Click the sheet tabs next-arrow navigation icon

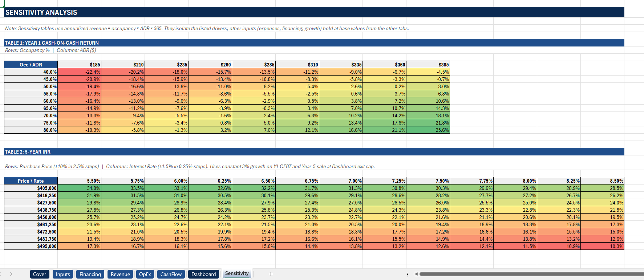11,274
